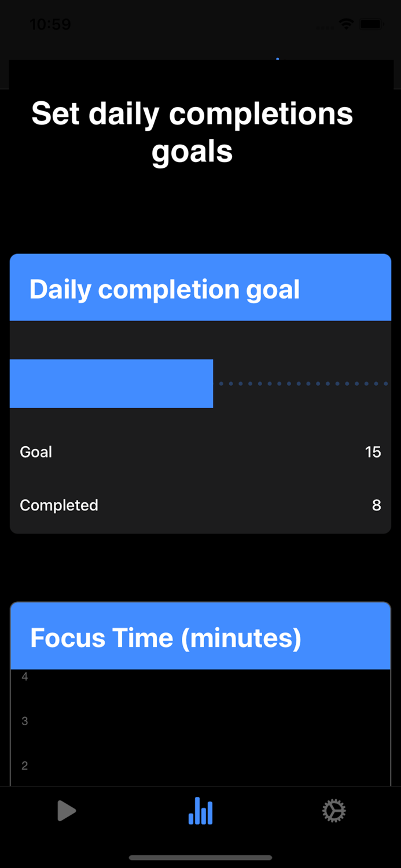
Task: Tap the goal value 15
Action: (373, 452)
